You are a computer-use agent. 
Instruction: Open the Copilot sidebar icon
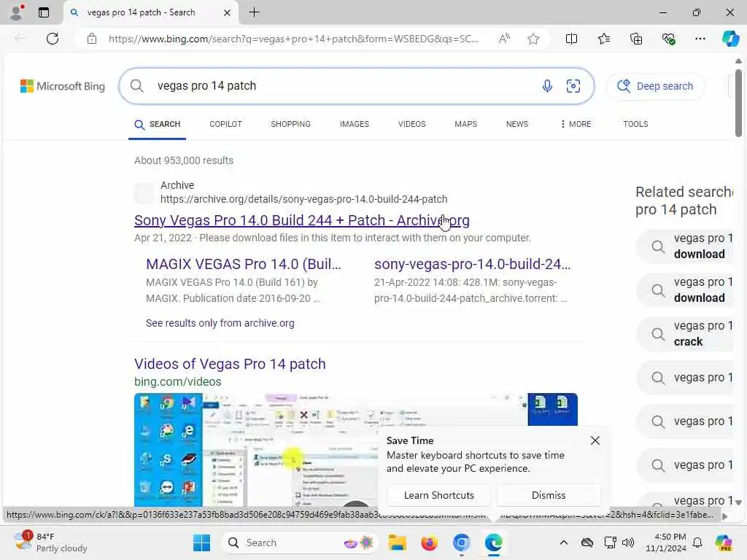[x=729, y=39]
